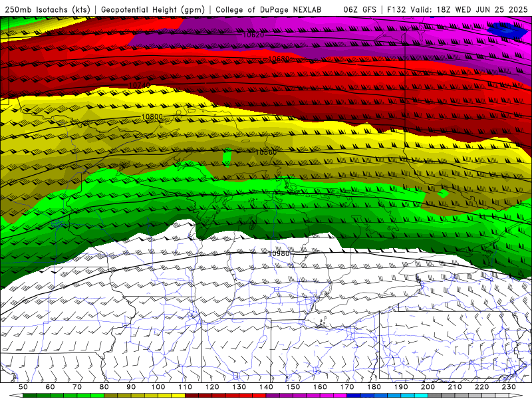532x399 pixels.
Task: Click the 160 value on the color scale
Action: click(320, 387)
